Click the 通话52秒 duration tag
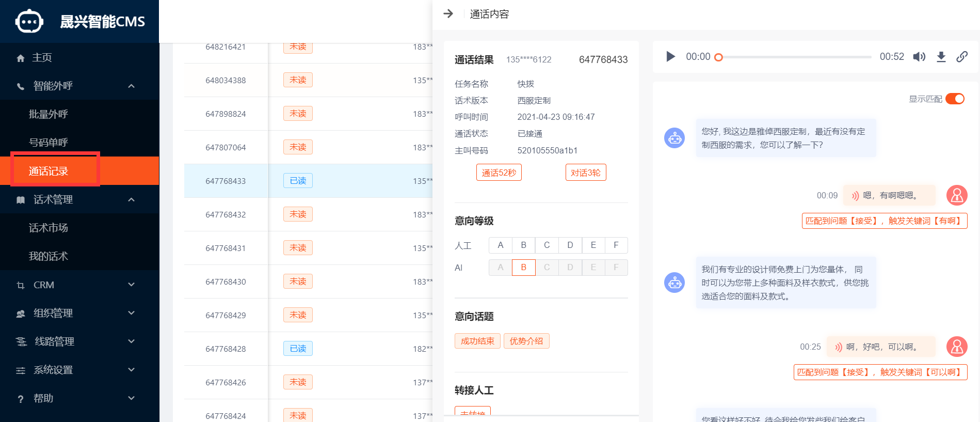This screenshot has height=422, width=980. coord(499,173)
